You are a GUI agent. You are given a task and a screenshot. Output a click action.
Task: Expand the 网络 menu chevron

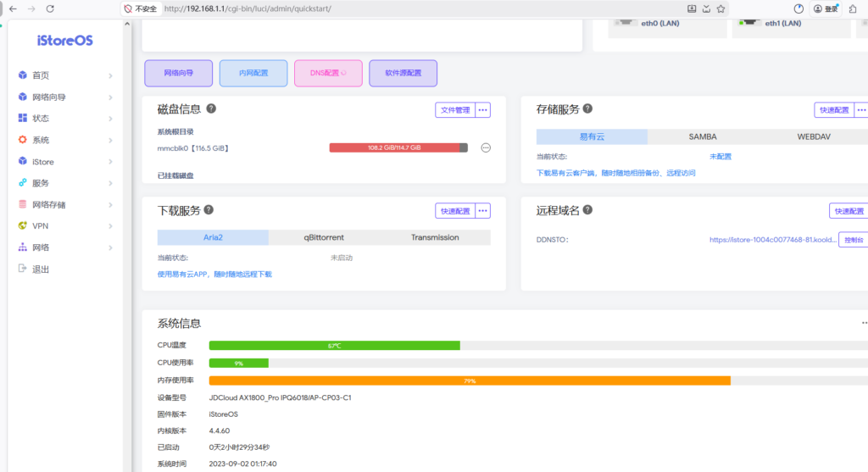(111, 247)
